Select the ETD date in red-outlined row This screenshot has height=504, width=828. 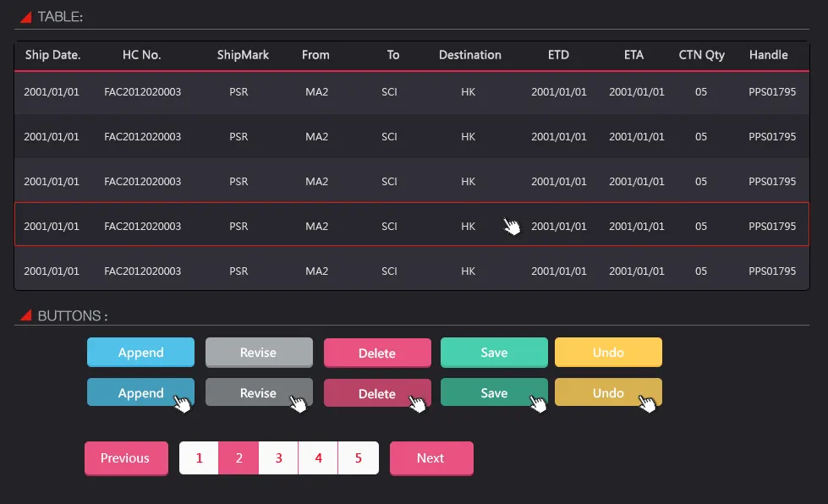[x=559, y=227]
